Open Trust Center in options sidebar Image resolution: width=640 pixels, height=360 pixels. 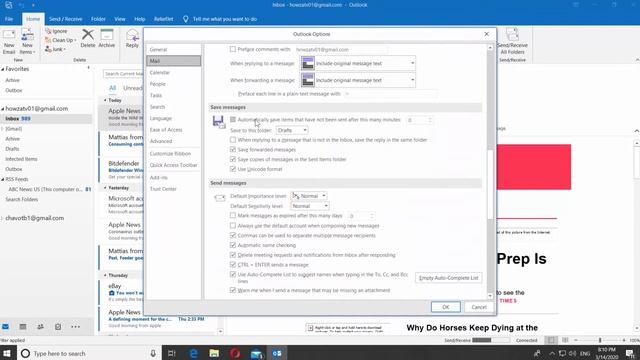click(x=173, y=189)
